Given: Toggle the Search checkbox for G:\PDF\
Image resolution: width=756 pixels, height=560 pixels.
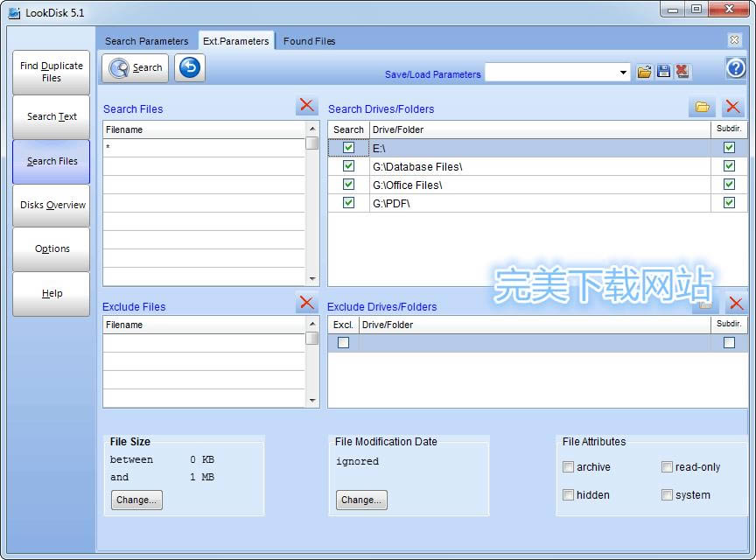Looking at the screenshot, I should click(x=348, y=203).
